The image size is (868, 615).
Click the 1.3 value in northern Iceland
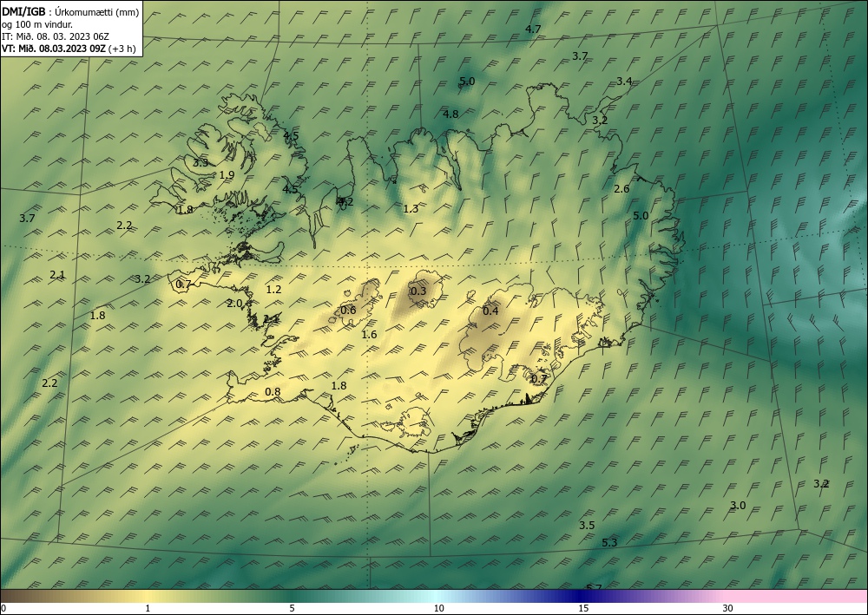[411, 208]
